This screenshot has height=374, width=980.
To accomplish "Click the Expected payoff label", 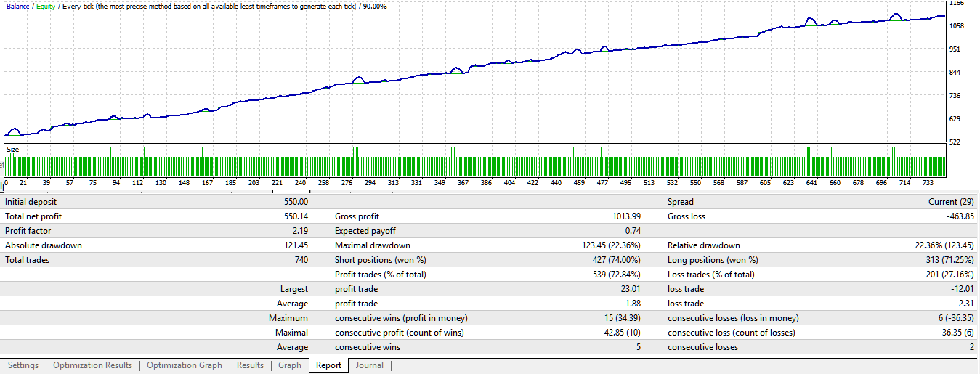I will pos(364,231).
